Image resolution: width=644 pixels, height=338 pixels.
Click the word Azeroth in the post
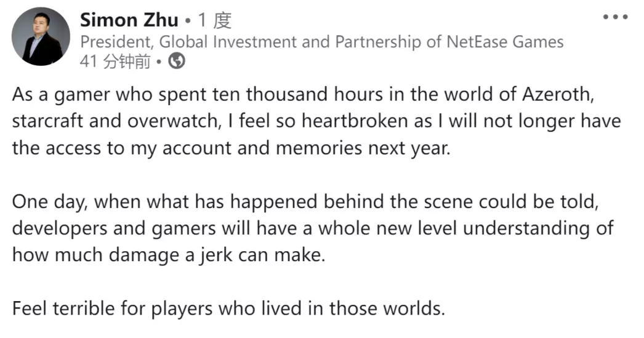pyautogui.click(x=557, y=94)
